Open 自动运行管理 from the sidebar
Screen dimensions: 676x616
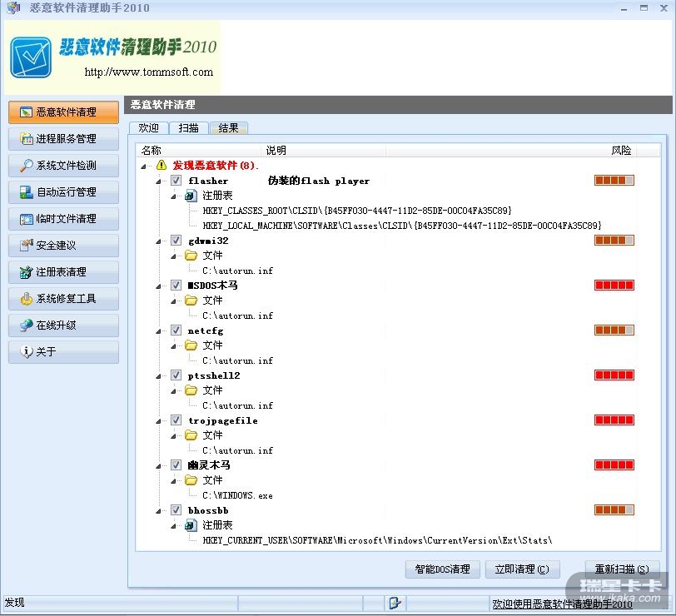(x=63, y=192)
